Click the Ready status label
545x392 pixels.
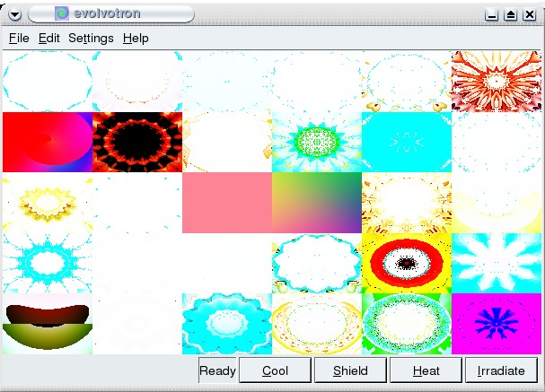pos(217,370)
